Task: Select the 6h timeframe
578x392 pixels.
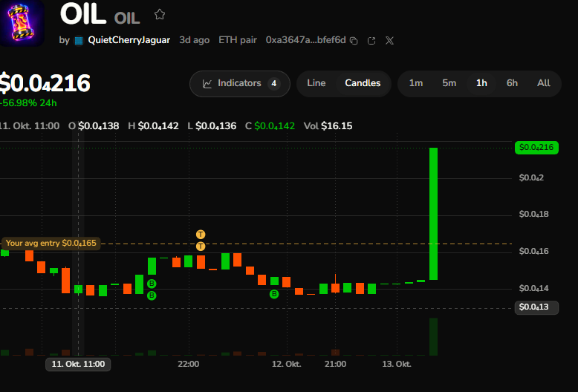Action: point(512,83)
